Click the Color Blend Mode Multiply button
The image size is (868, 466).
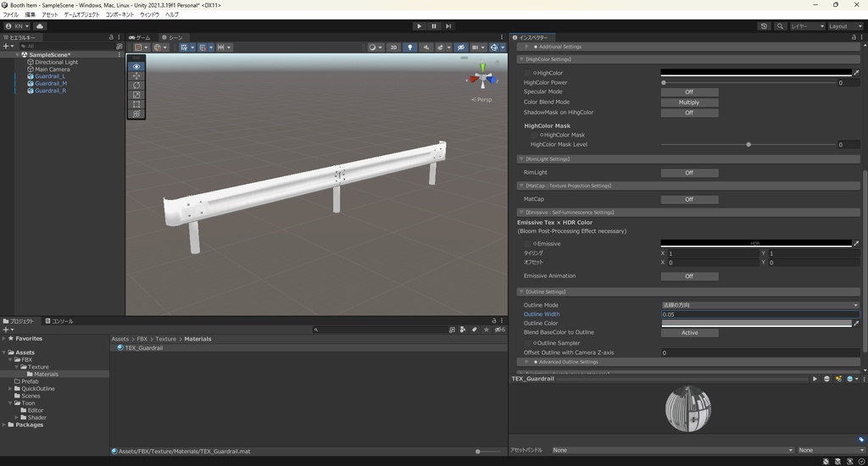[x=689, y=103]
